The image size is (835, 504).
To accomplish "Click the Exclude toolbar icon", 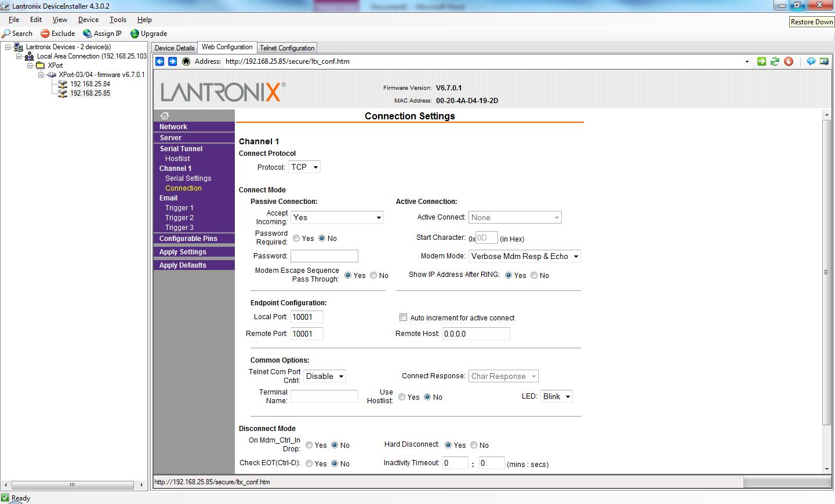I will (45, 34).
